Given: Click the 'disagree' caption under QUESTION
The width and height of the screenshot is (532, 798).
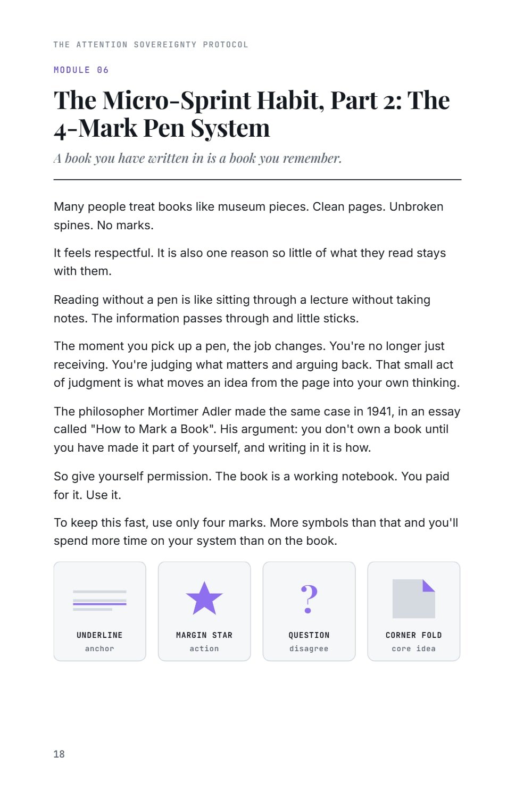Looking at the screenshot, I should pos(309,649).
